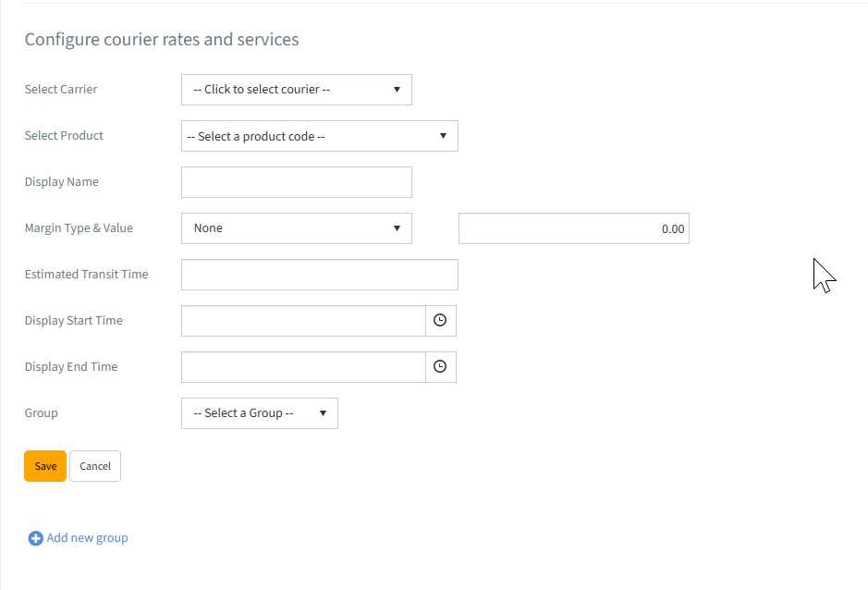Click the Display Name field label
Image resolution: width=868 pixels, height=590 pixels.
point(61,182)
